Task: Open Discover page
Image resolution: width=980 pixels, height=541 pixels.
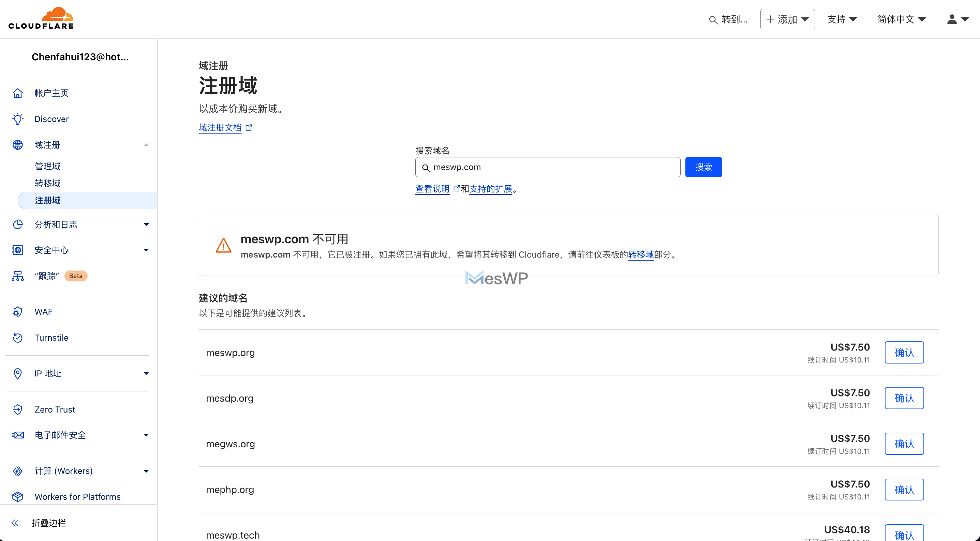Action: pyautogui.click(x=52, y=119)
